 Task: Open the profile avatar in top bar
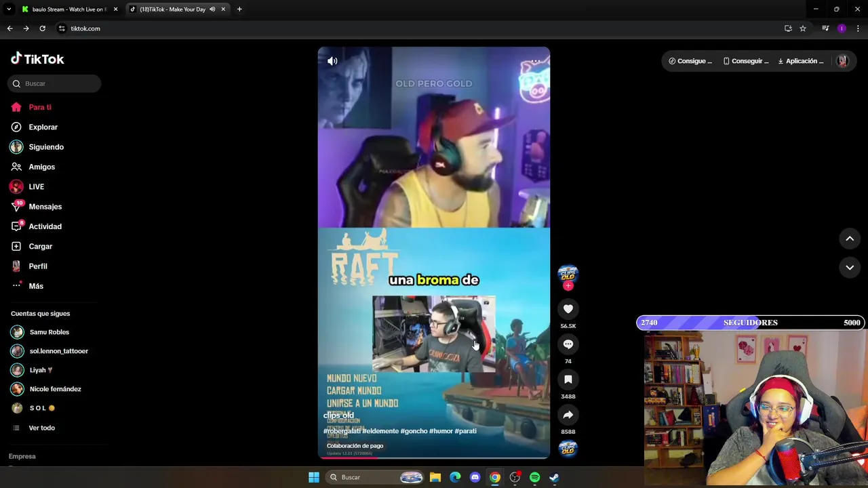coord(842,61)
